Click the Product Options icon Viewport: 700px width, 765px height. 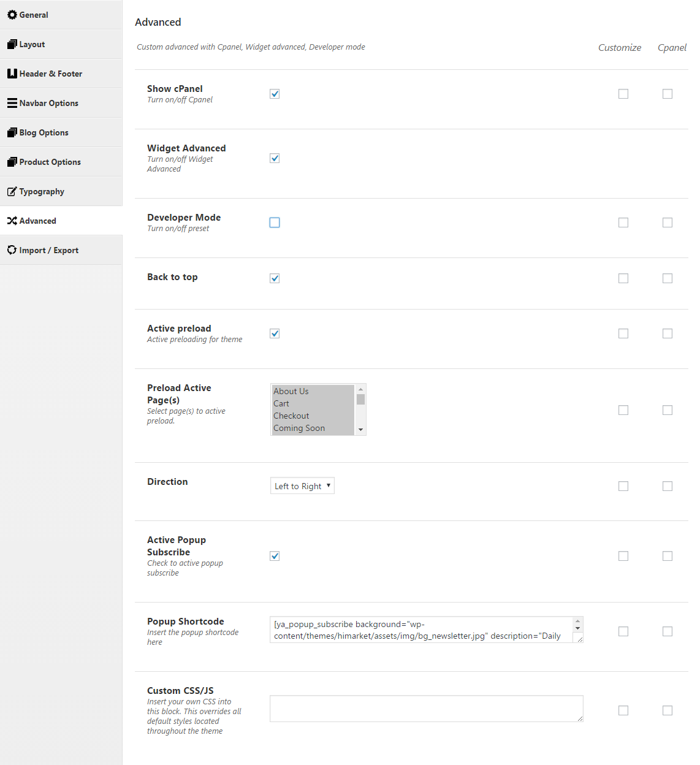(12, 162)
